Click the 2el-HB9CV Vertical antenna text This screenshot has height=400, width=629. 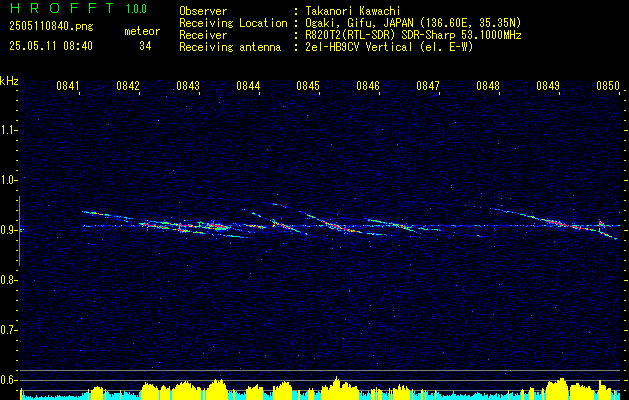(389, 47)
